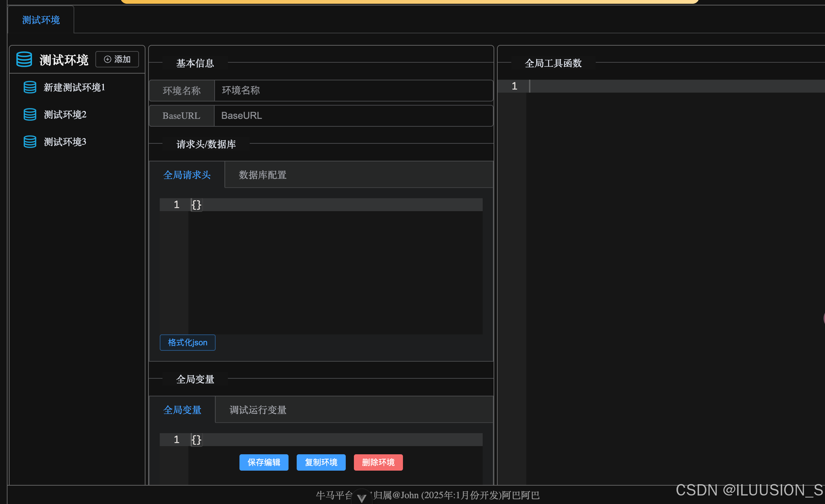Click the 复制环境 button
Image resolution: width=825 pixels, height=504 pixels.
pos(321,462)
